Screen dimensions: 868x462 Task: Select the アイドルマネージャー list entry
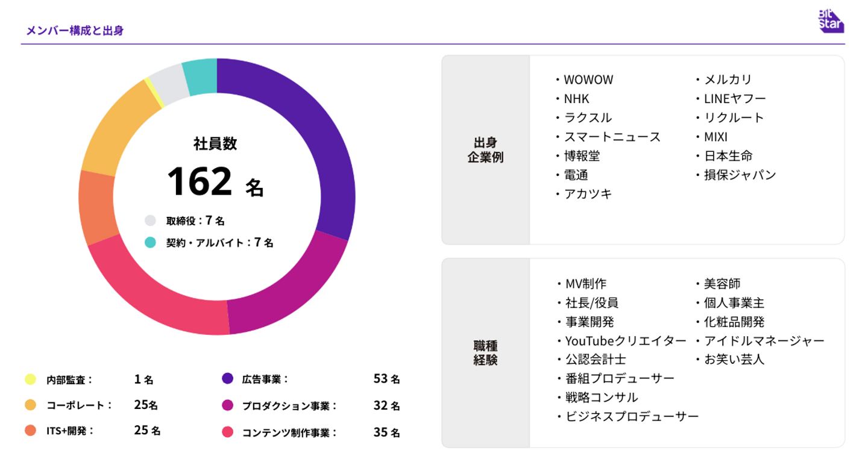(764, 341)
